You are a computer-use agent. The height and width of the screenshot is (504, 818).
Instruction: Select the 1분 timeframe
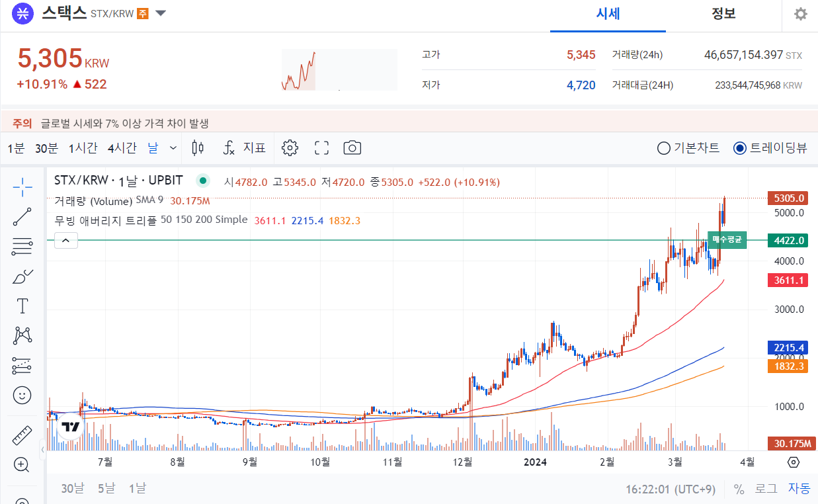tap(16, 148)
